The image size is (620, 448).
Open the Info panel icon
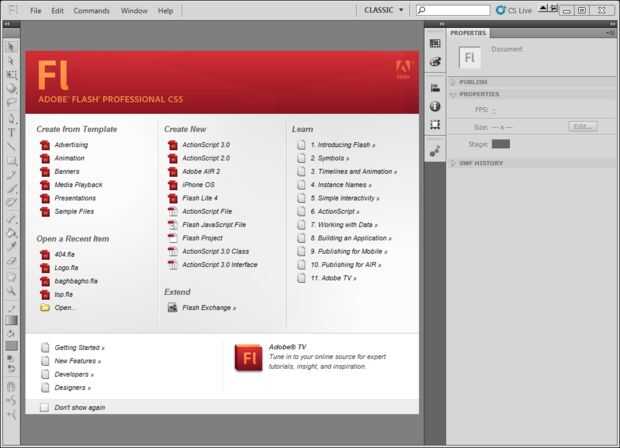tap(435, 106)
